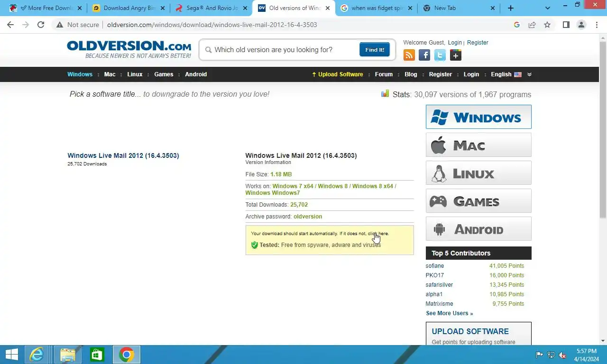Reload the current page

41,25
